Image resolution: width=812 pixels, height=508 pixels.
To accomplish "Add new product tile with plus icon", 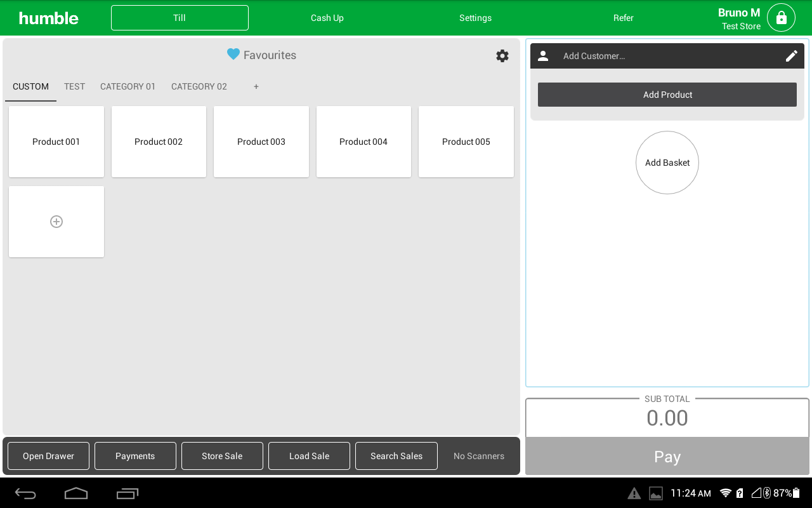I will [x=56, y=222].
